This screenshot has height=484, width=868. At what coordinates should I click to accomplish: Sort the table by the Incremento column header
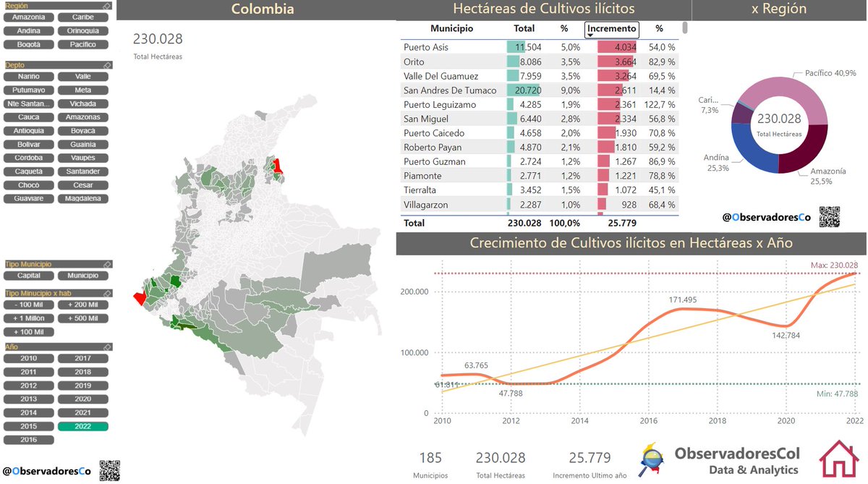coord(611,29)
